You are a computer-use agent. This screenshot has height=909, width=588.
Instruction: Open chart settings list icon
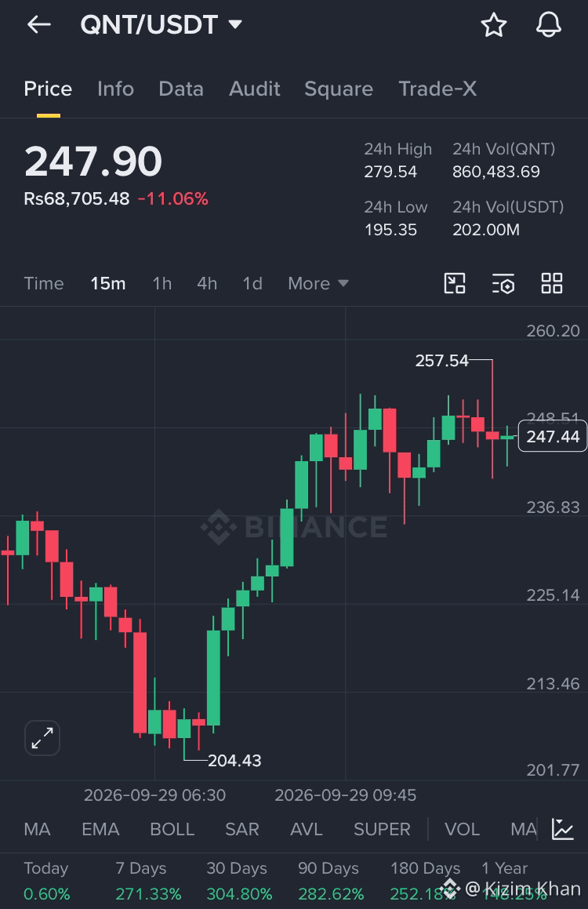tap(503, 283)
